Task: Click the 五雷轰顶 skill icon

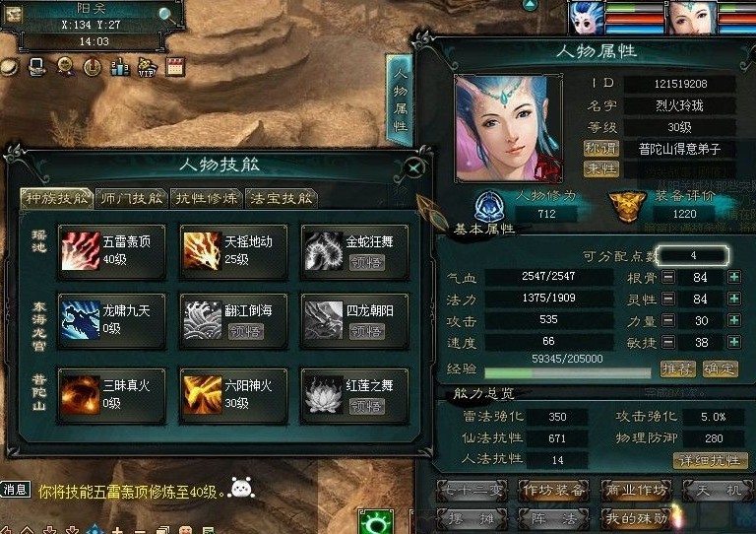Action: (x=81, y=250)
